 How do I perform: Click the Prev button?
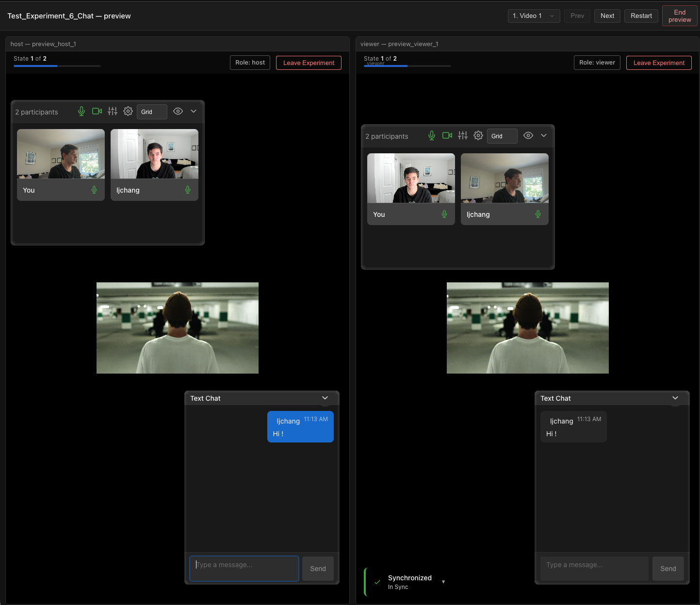point(577,16)
